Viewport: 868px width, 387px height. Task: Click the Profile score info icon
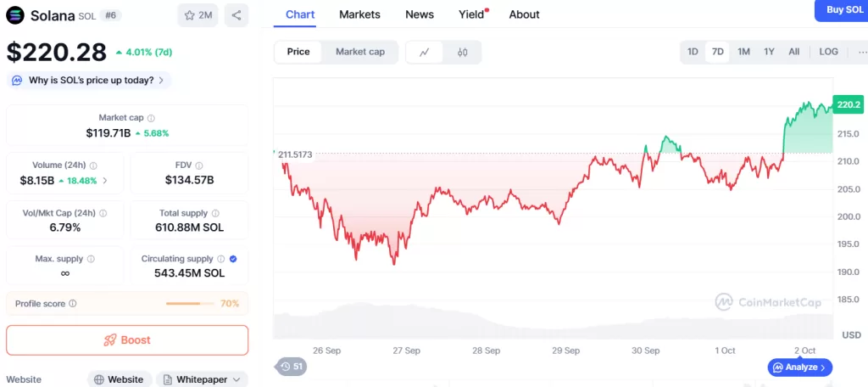pyautogui.click(x=73, y=303)
